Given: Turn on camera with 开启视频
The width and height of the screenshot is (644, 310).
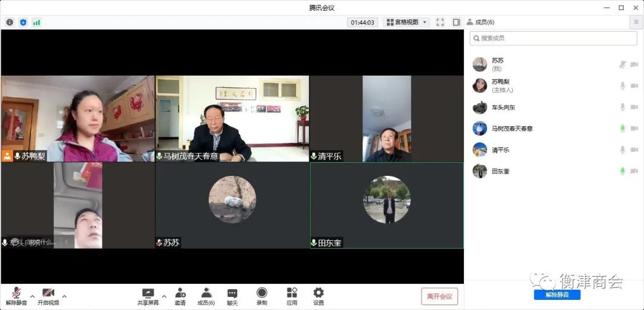Looking at the screenshot, I should [x=48, y=296].
